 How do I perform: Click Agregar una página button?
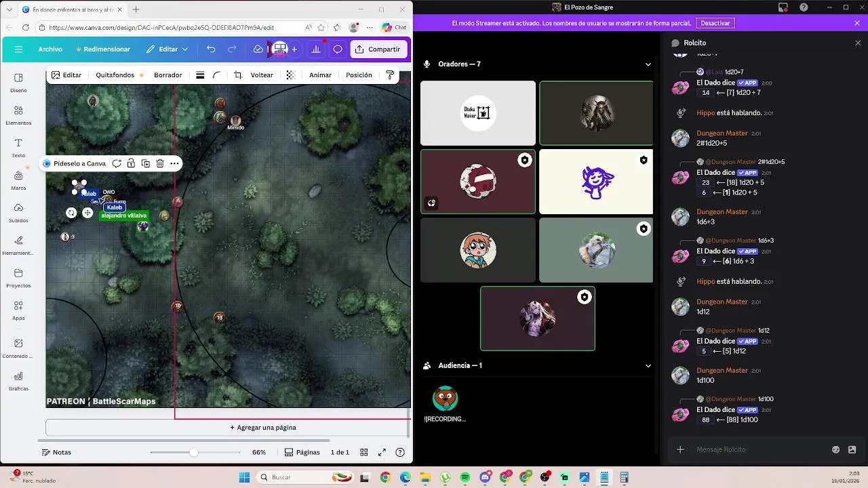(x=263, y=428)
